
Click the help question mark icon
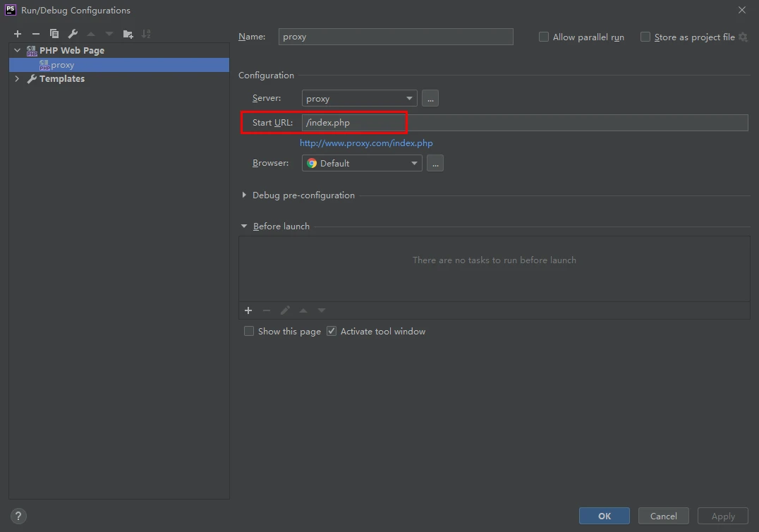(19, 516)
